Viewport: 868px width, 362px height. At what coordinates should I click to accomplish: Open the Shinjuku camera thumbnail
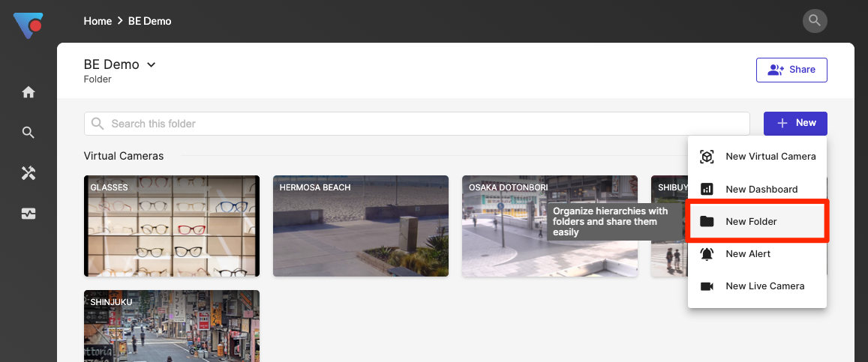click(172, 326)
